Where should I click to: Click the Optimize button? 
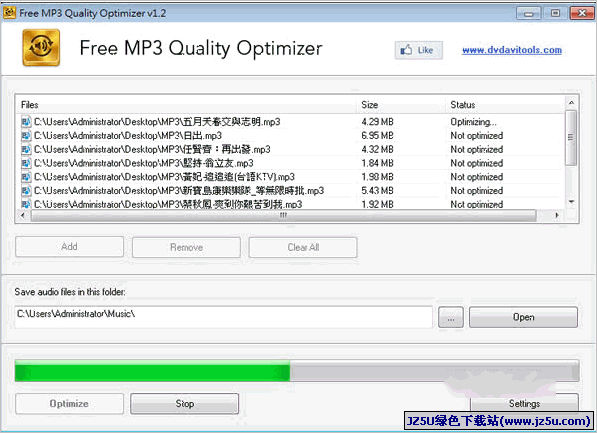[69, 404]
